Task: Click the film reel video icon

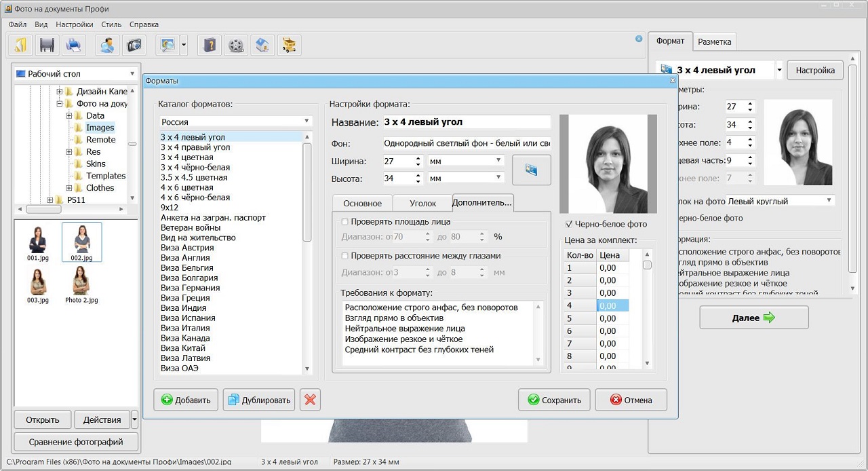Action: 236,45
